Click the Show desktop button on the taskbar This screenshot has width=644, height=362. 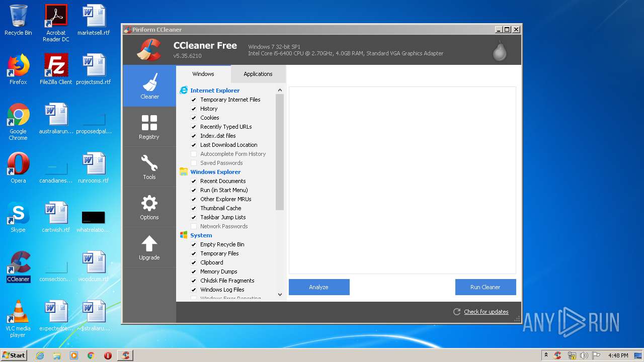(638, 355)
